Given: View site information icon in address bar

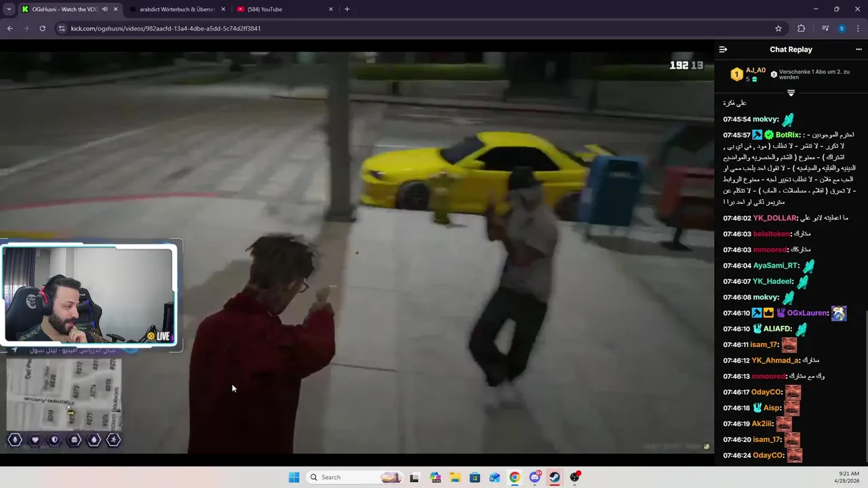Looking at the screenshot, I should 62,28.
